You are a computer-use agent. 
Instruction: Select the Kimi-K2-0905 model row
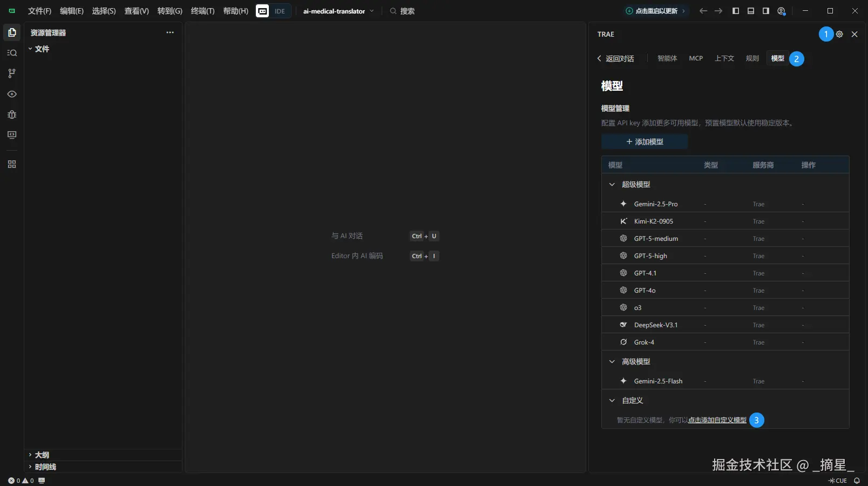coord(725,221)
